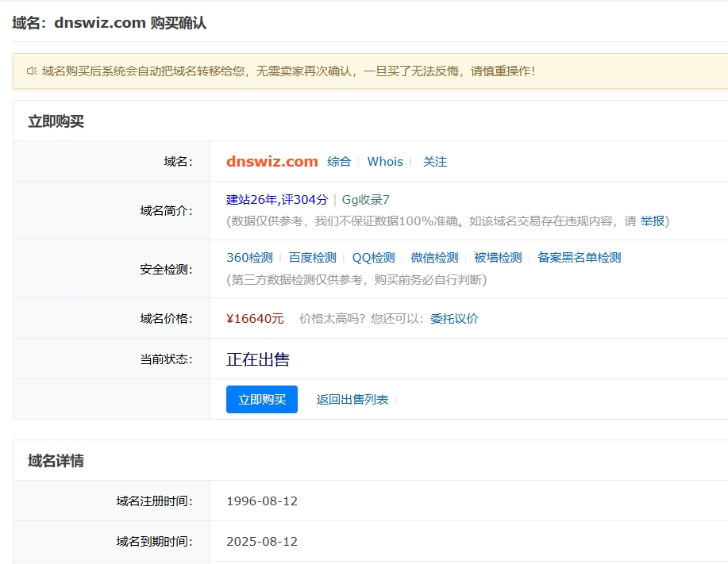Check the Gg收录7 indexing link
This screenshot has width=728, height=564.
[x=366, y=200]
